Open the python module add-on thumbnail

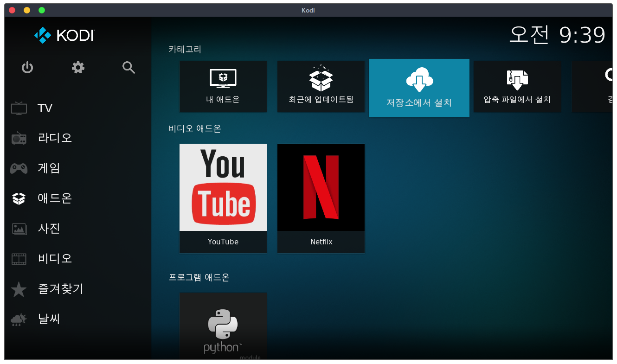tap(223, 326)
